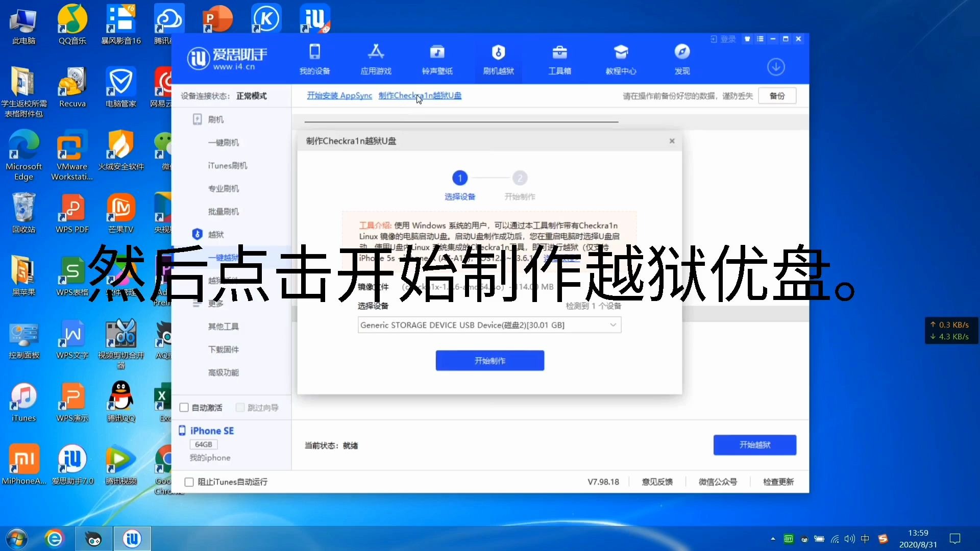Image resolution: width=980 pixels, height=551 pixels.
Task: Click 意见反馈 in status bar
Action: point(657,482)
